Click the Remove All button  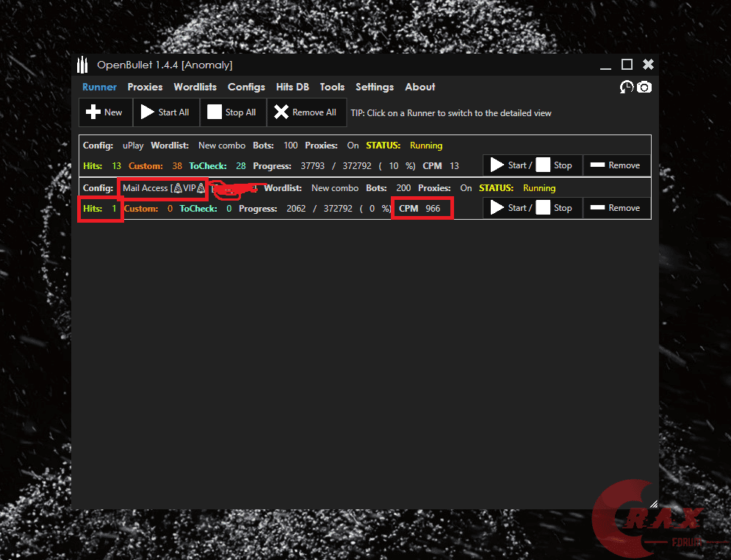pos(306,112)
